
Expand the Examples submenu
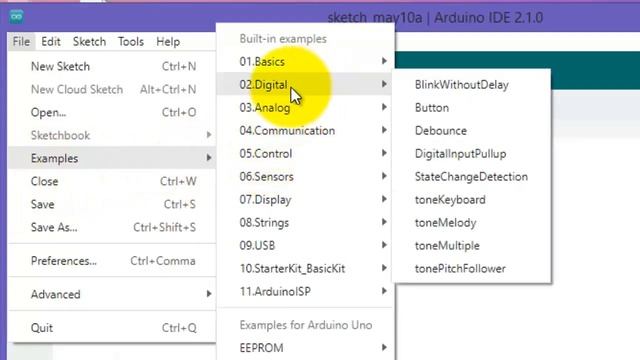tap(112, 158)
